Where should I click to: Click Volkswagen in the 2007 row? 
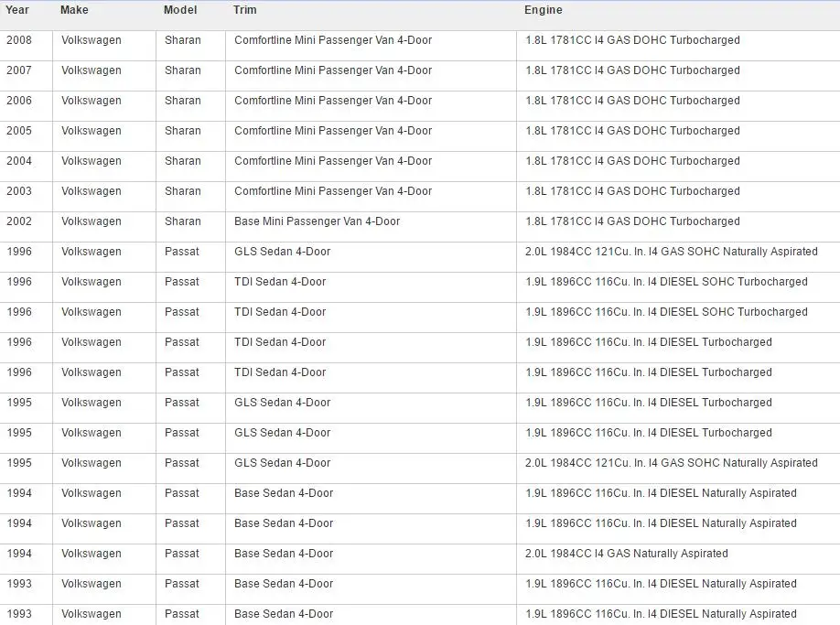pos(92,70)
